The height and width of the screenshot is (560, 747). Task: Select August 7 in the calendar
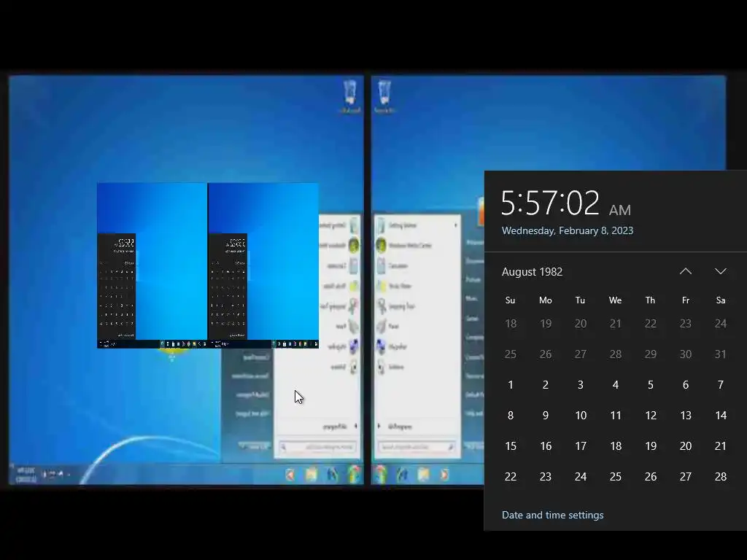click(720, 385)
